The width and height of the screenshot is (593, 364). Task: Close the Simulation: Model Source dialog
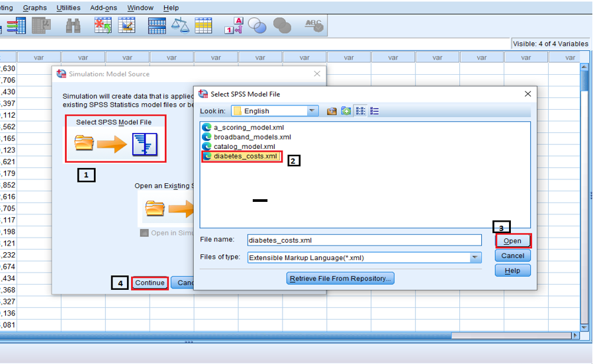[x=317, y=73]
